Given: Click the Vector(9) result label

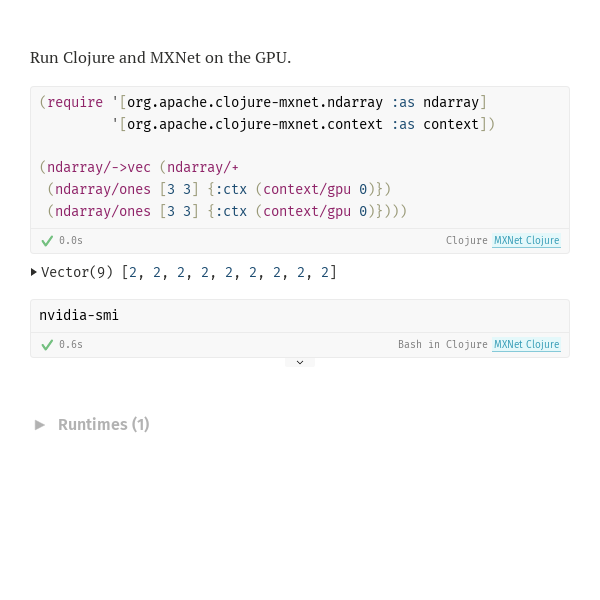Looking at the screenshot, I should tap(77, 272).
